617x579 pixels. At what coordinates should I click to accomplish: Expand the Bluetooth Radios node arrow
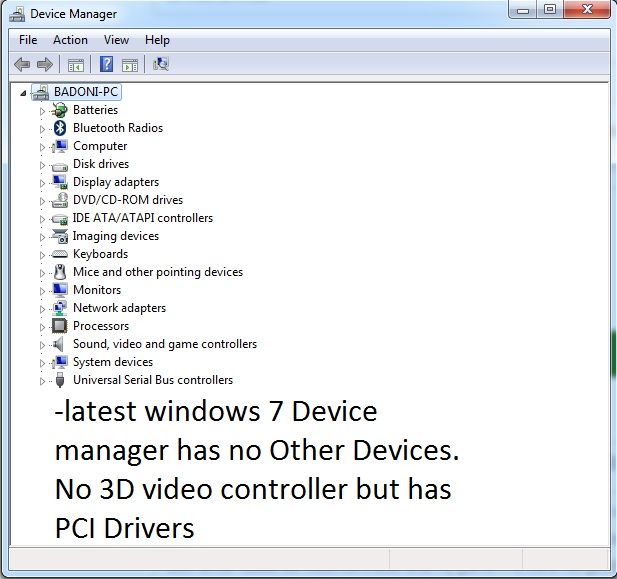[42, 129]
